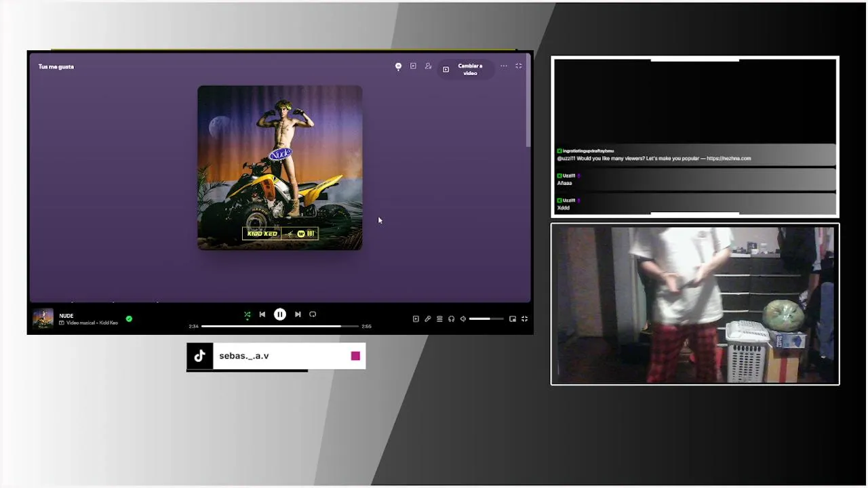Click the NUDE song title
Image resolution: width=868 pixels, height=488 pixels.
66,316
